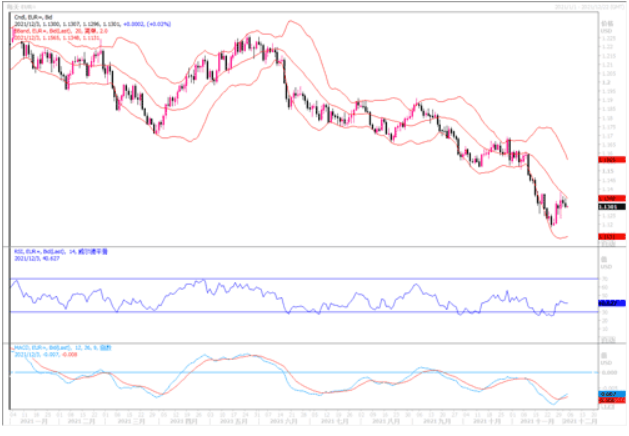Click the red MACD signal value tag
Image resolution: width=629 pixels, height=436 pixels.
click(x=606, y=400)
